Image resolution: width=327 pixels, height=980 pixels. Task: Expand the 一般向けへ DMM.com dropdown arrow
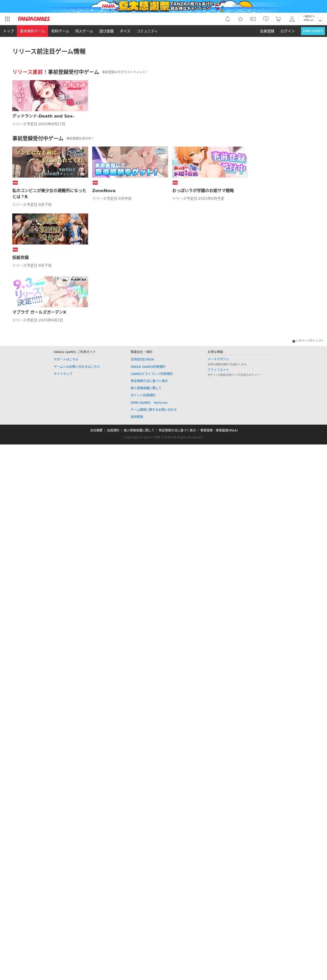coord(320,21)
